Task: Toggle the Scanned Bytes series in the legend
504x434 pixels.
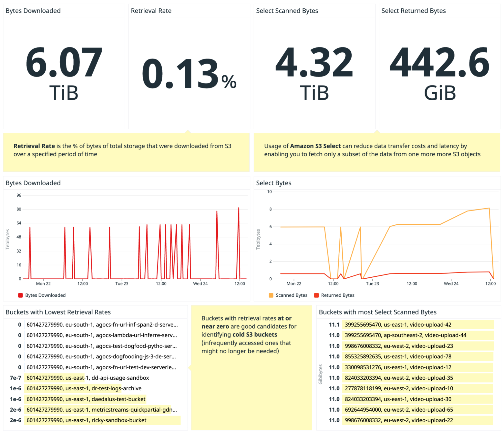Action: point(291,295)
